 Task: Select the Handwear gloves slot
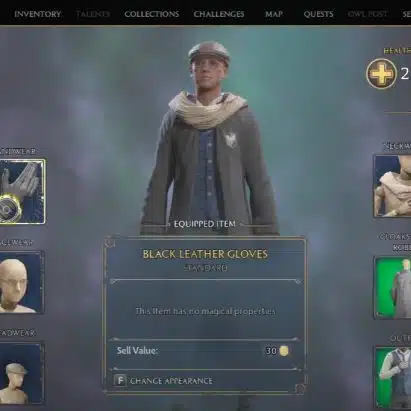tap(22, 191)
